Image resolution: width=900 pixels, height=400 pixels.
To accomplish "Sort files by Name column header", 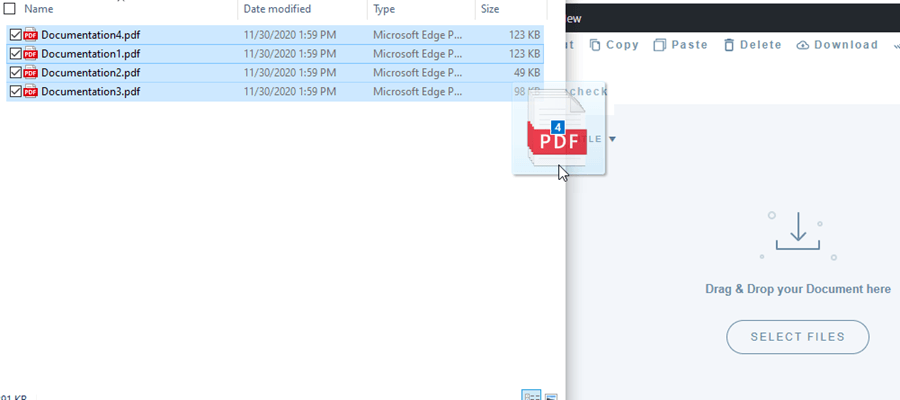I will (x=38, y=9).
